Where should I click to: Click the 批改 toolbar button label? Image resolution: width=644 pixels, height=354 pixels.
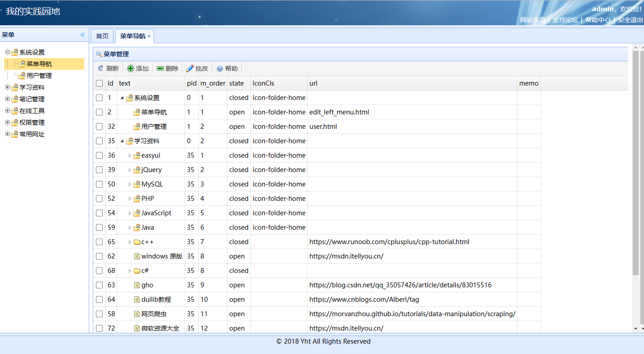202,68
